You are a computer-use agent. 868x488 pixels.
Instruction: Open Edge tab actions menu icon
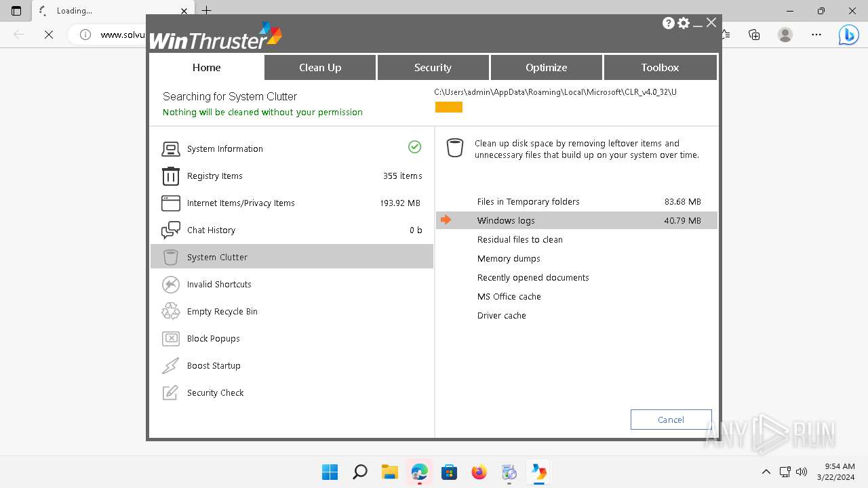pos(16,11)
